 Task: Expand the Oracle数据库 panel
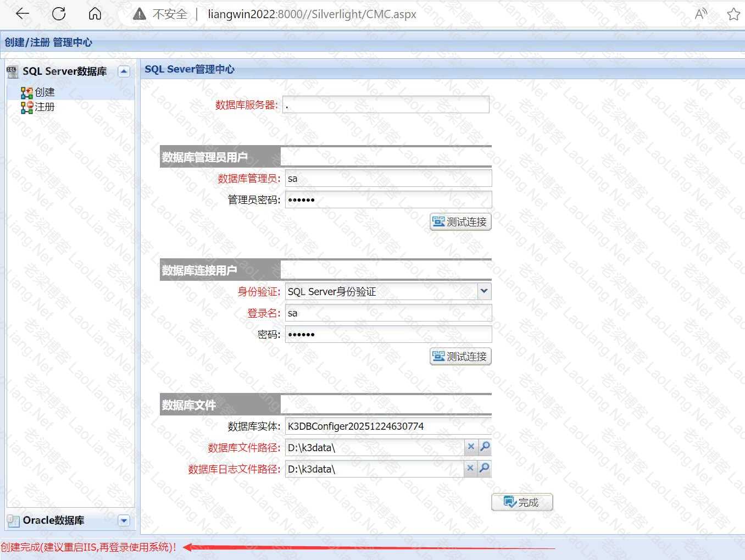(124, 520)
